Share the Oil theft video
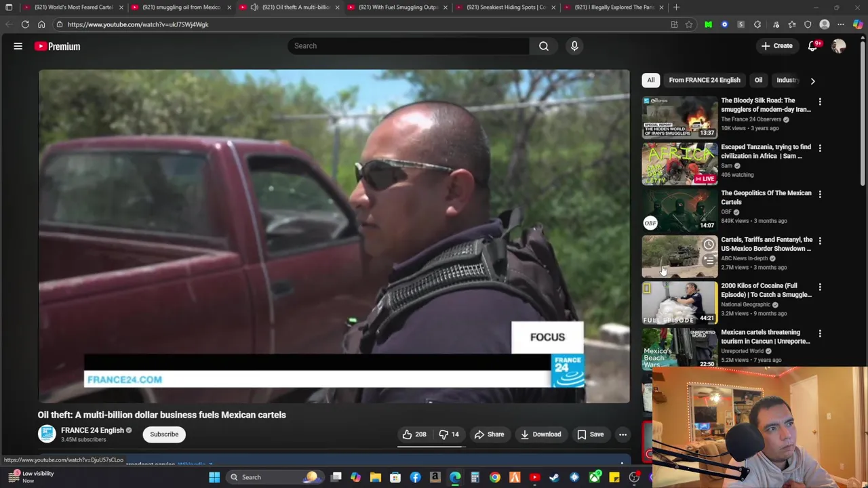 (489, 434)
